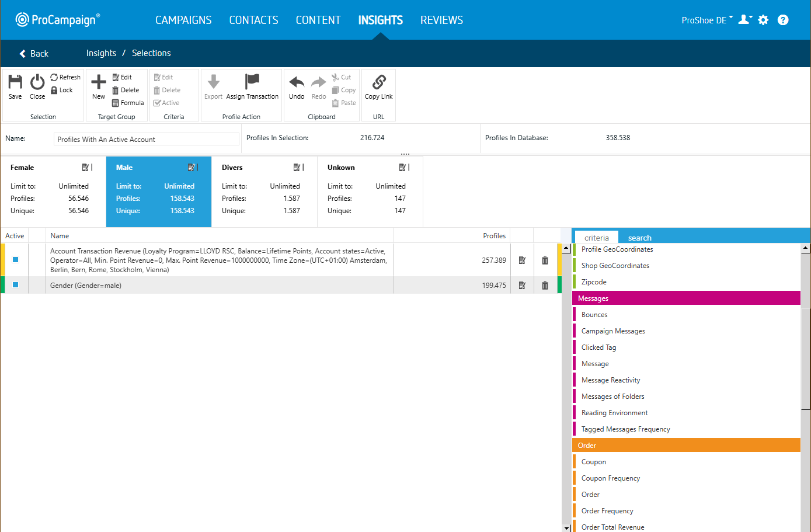Screen dimensions: 811x532
Task: Toggle Active checkbox for Account Transaction Revenue
Action: click(x=16, y=260)
